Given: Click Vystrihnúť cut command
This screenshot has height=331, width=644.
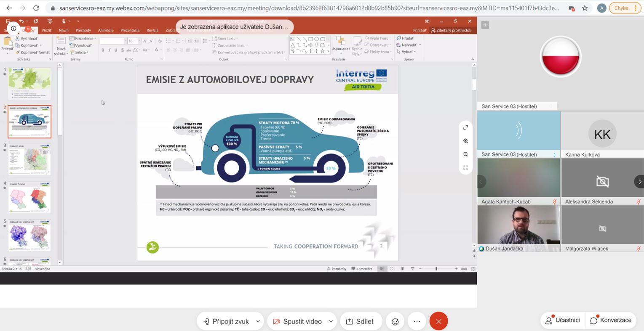Looking at the screenshot, I should (x=26, y=38).
